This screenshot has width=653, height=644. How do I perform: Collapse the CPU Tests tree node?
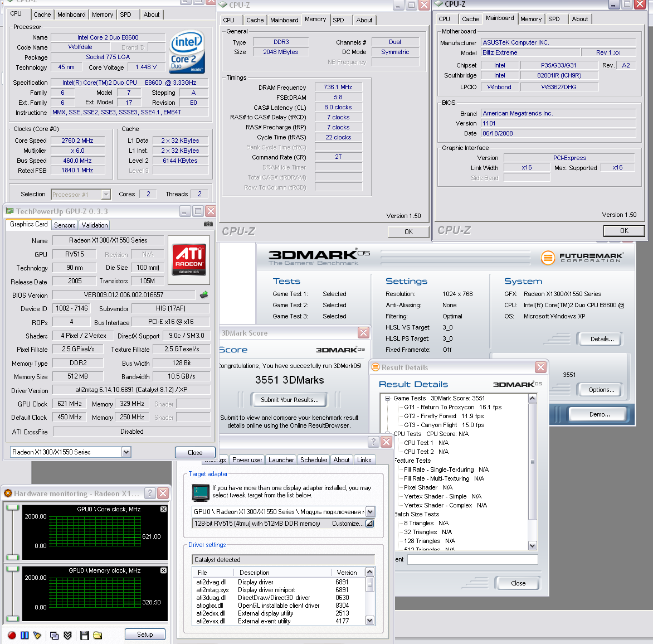click(x=387, y=433)
